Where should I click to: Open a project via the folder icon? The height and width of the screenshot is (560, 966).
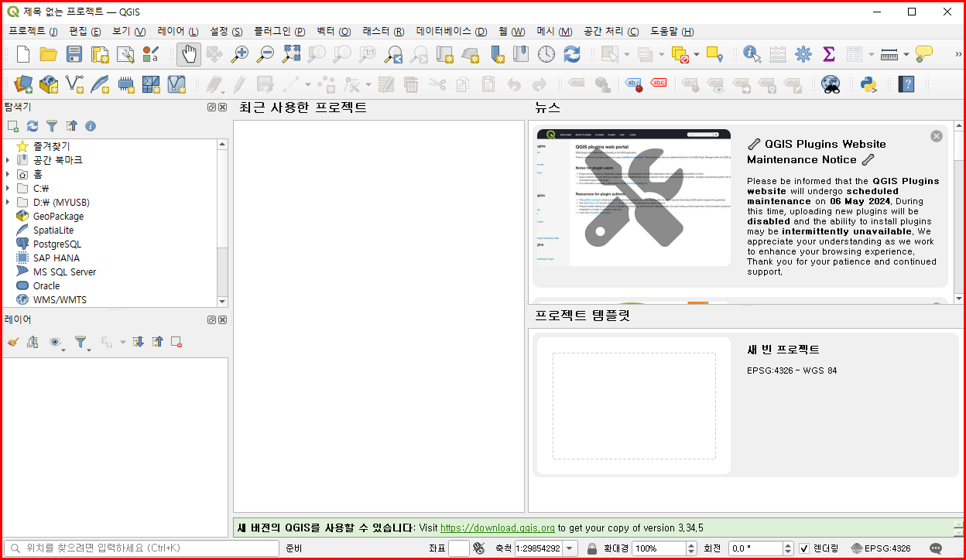[49, 54]
